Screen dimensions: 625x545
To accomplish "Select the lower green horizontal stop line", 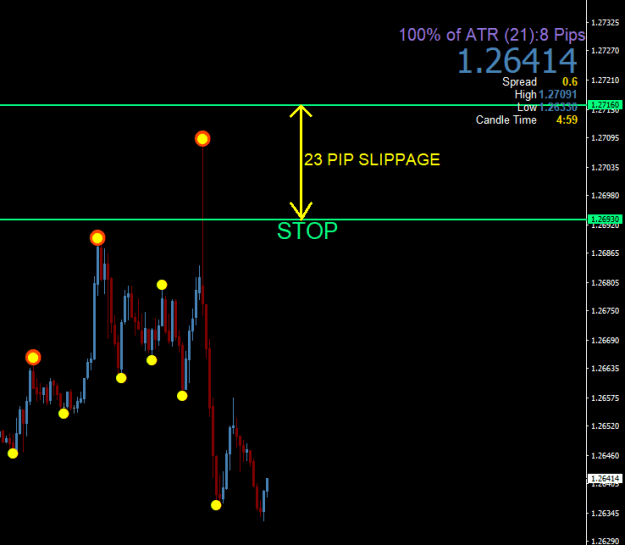I will pyautogui.click(x=293, y=219).
